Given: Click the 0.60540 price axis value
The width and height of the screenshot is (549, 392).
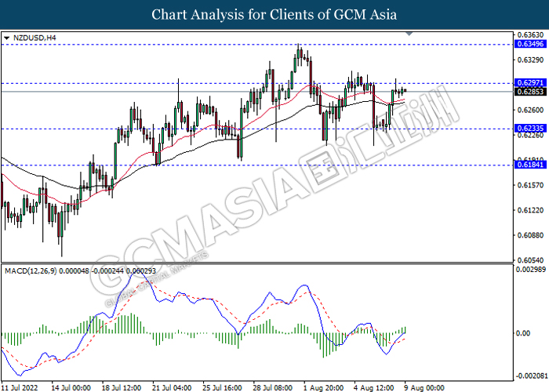Looking at the screenshot, I should pyautogui.click(x=531, y=260).
